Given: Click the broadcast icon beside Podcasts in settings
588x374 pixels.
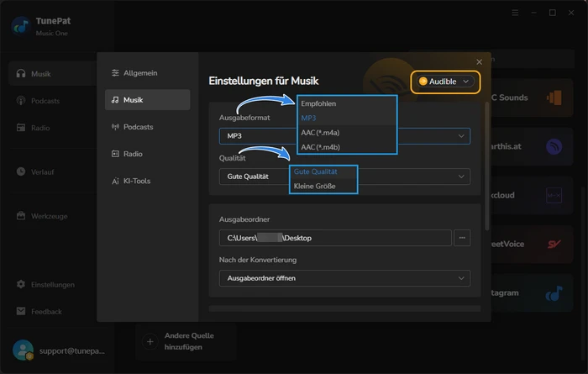Looking at the screenshot, I should click(x=115, y=127).
